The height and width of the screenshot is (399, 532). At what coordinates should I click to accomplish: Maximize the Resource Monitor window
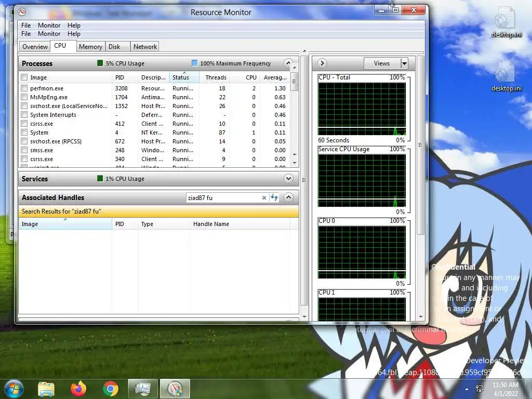[x=395, y=10]
